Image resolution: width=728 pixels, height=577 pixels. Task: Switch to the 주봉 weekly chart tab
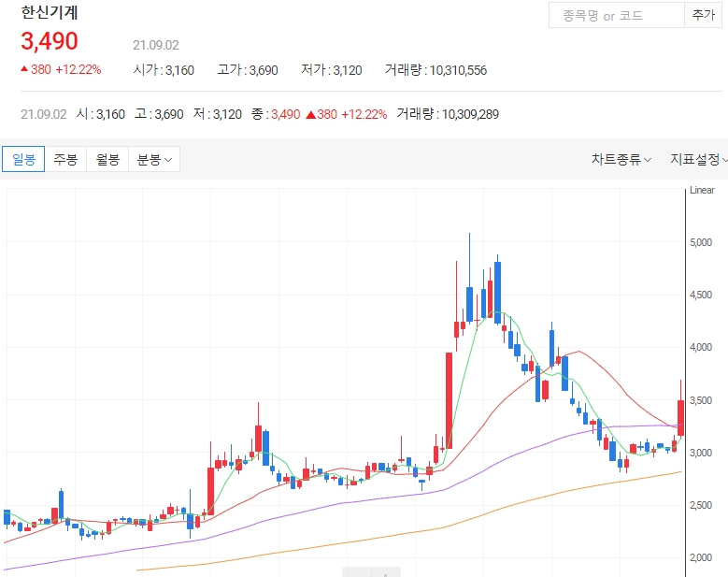click(x=65, y=159)
